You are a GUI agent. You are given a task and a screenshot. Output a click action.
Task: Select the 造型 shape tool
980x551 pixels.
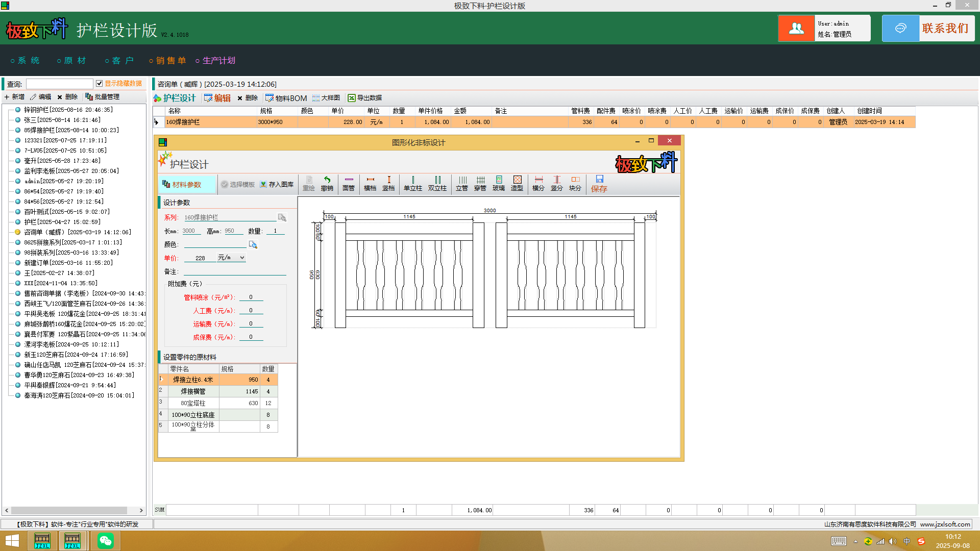(x=517, y=184)
